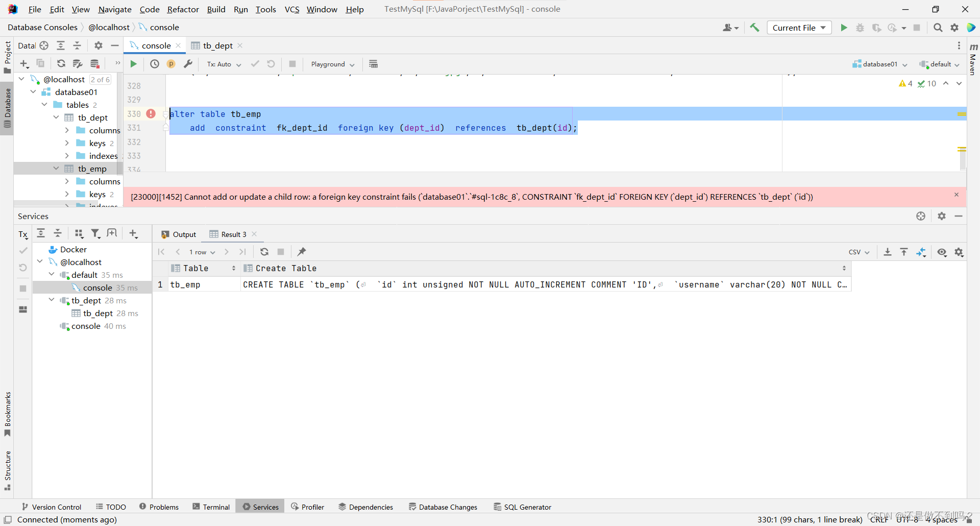Open Search Everywhere magnifier icon
This screenshot has width=980, height=526.
(938, 28)
